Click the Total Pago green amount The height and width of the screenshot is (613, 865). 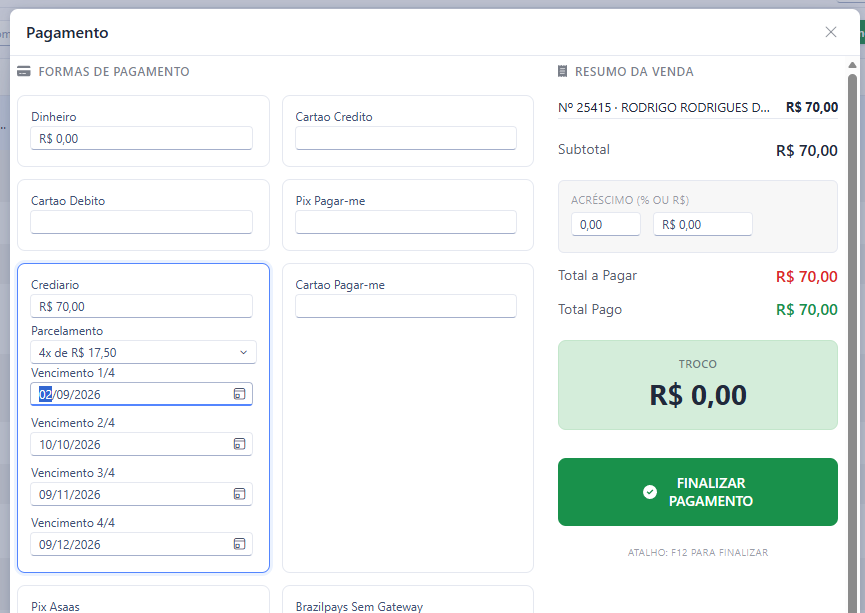[807, 310]
